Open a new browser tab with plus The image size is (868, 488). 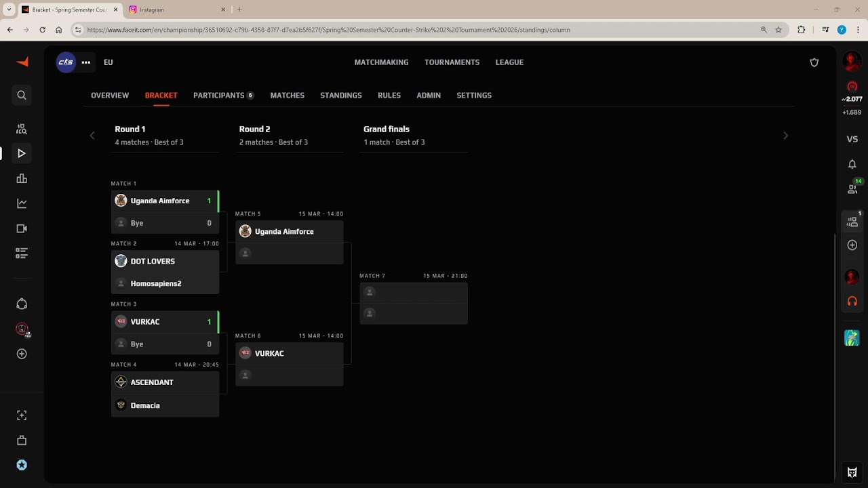click(x=239, y=9)
